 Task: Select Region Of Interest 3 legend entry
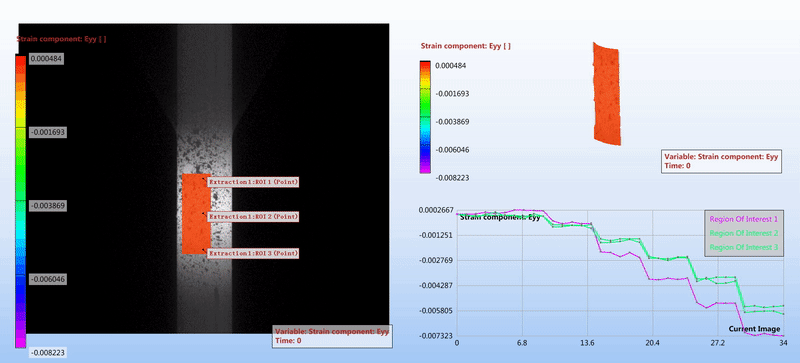(x=743, y=247)
